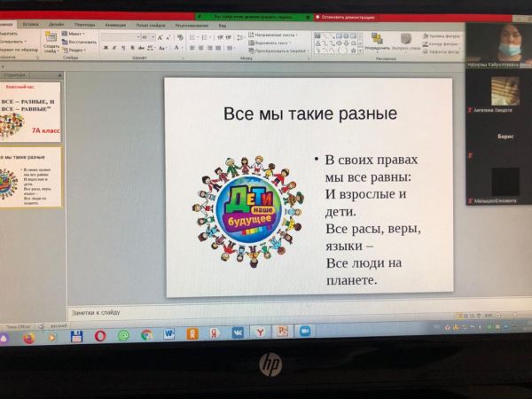
Task: Open the VK icon in the taskbar
Action: [237, 333]
